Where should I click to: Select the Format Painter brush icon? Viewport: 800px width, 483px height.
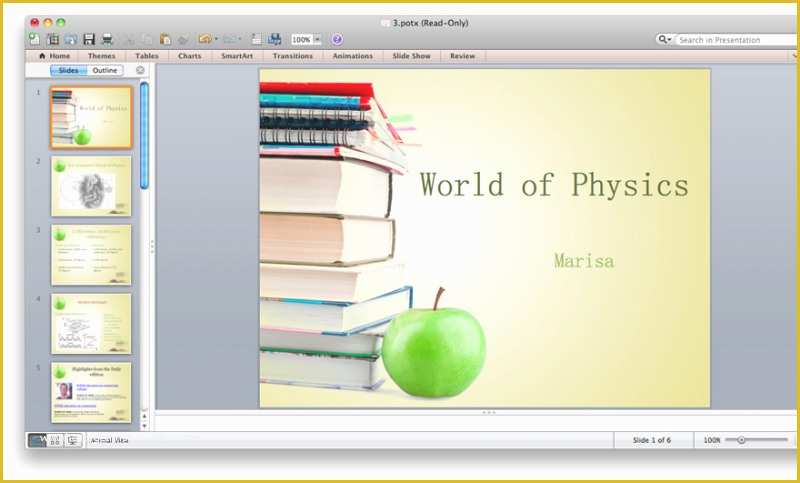coord(183,39)
